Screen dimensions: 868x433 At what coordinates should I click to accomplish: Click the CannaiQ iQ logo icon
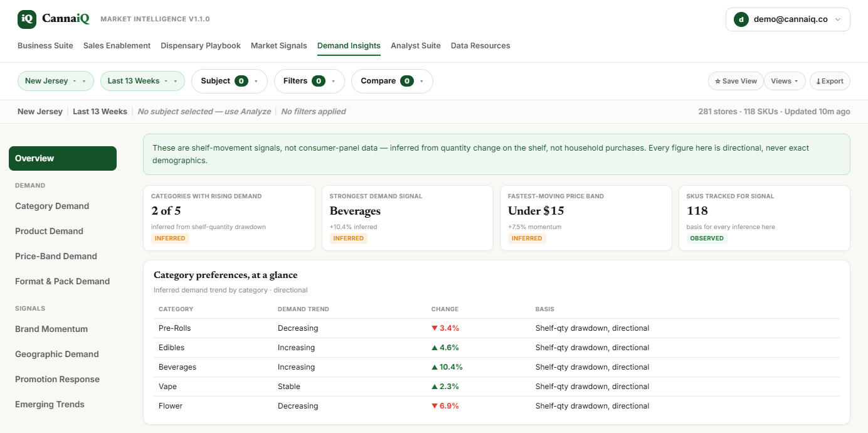point(27,19)
